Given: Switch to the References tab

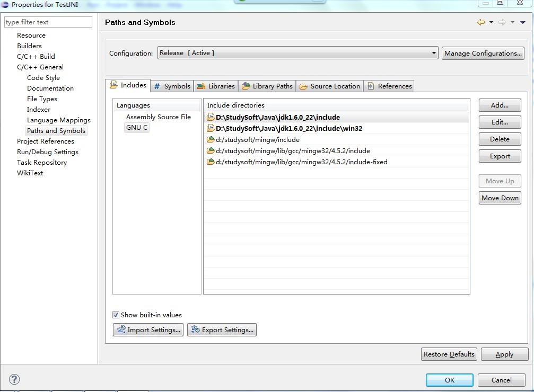Looking at the screenshot, I should (x=389, y=86).
